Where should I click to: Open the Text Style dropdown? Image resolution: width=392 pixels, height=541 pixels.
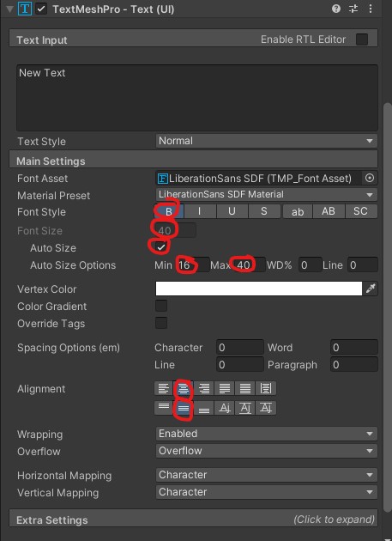pos(266,141)
